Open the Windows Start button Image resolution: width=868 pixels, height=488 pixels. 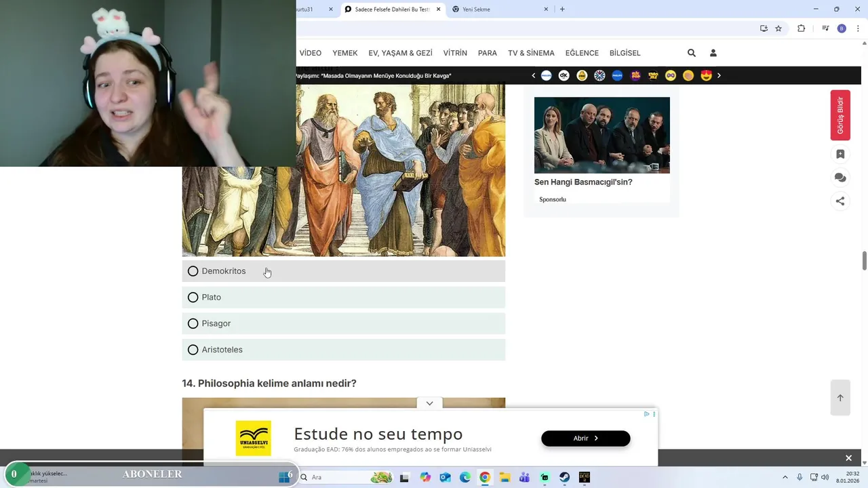[x=284, y=477]
